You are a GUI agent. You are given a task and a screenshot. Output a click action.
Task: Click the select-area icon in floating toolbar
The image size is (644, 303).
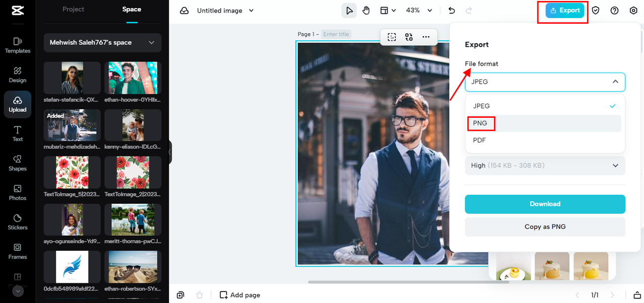coord(392,37)
